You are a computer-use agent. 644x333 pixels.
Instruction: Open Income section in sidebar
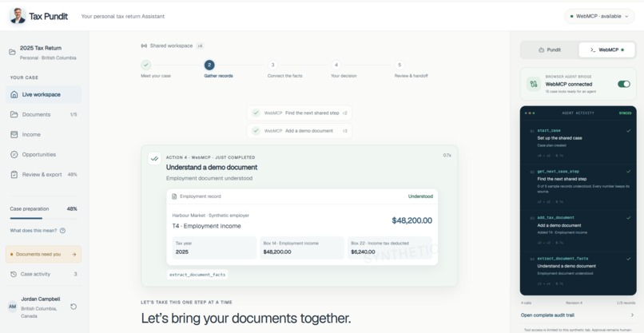(43, 135)
